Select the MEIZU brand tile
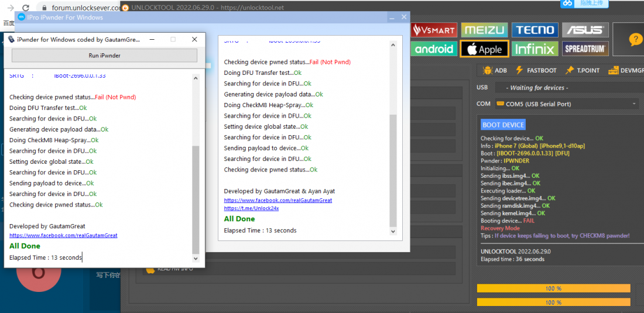The image size is (644, 313). point(485,30)
